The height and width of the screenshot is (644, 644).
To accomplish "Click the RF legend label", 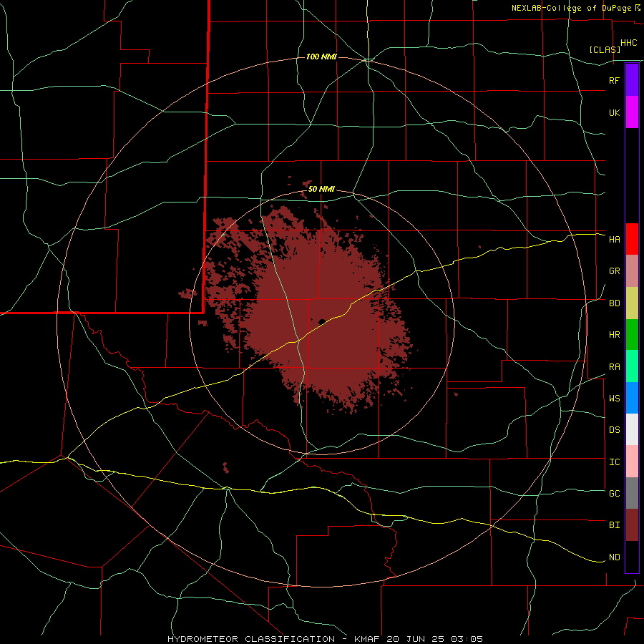I will 614,80.
